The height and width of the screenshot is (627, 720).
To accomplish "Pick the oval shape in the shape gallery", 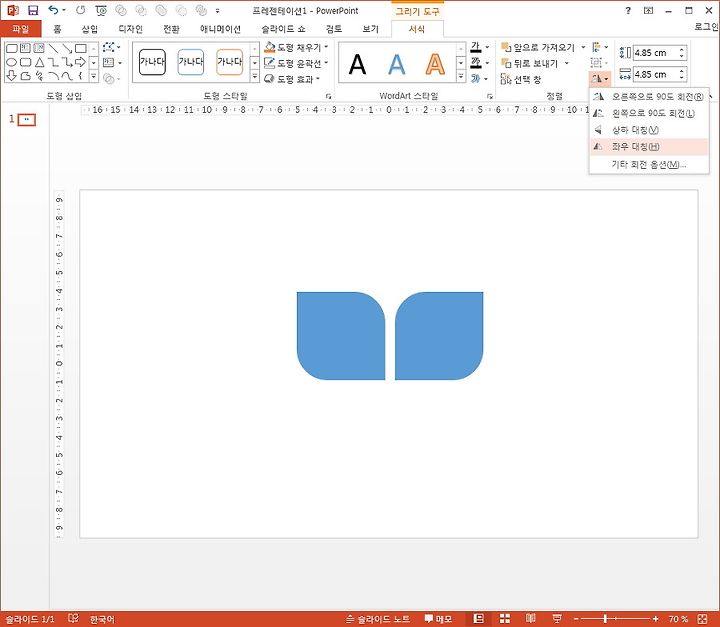I will [x=12, y=62].
